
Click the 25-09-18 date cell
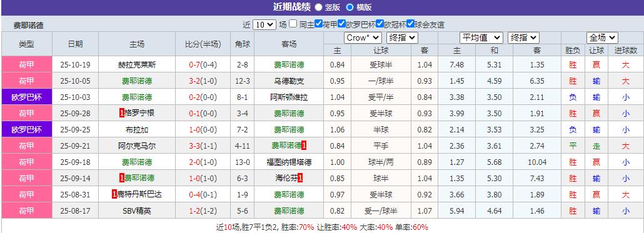pos(75,162)
